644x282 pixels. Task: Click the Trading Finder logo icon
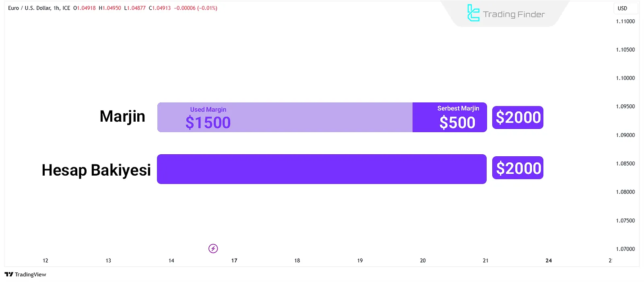pyautogui.click(x=473, y=13)
